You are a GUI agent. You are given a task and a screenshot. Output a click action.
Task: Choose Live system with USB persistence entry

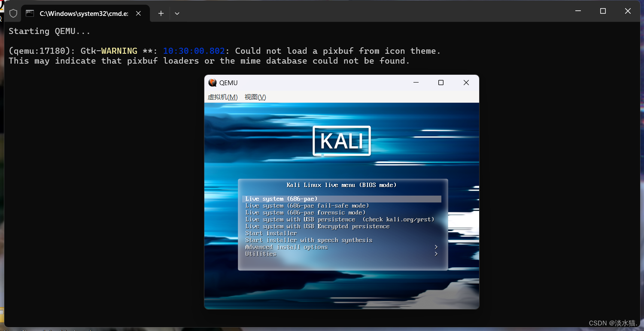[340, 220]
